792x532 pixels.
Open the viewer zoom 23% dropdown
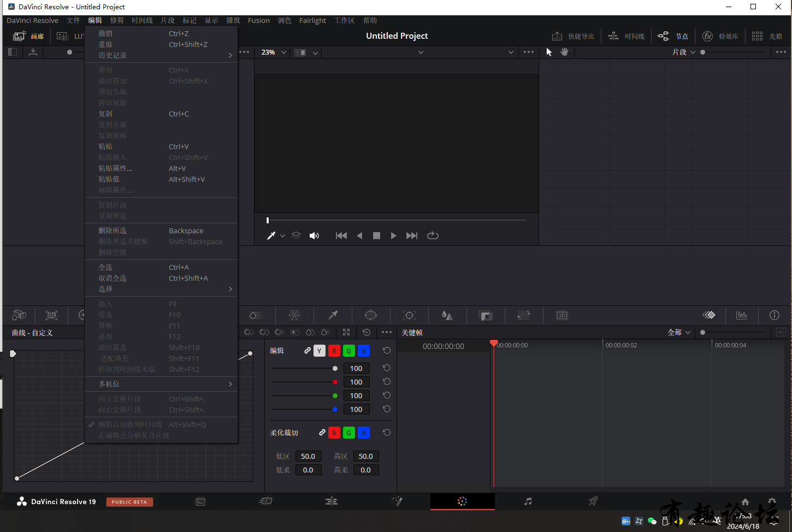coord(274,52)
